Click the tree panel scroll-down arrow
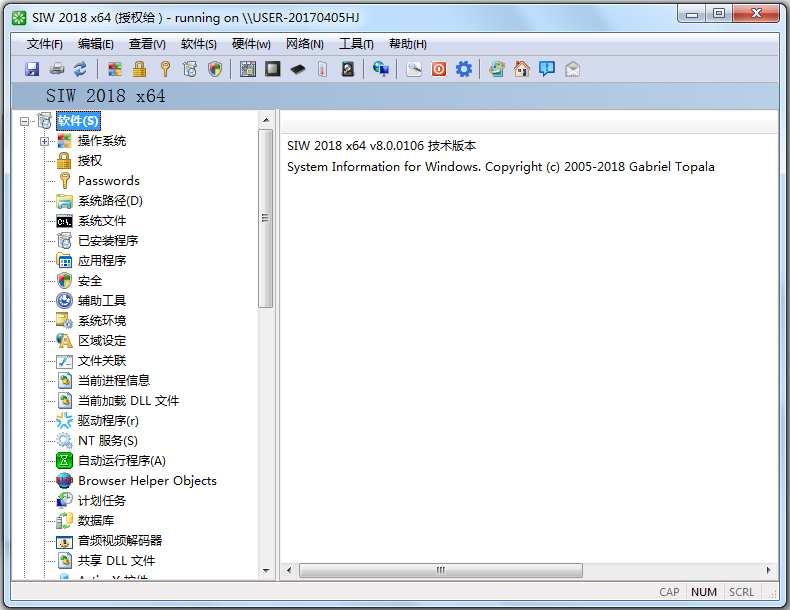The height and width of the screenshot is (610, 790). pyautogui.click(x=266, y=570)
